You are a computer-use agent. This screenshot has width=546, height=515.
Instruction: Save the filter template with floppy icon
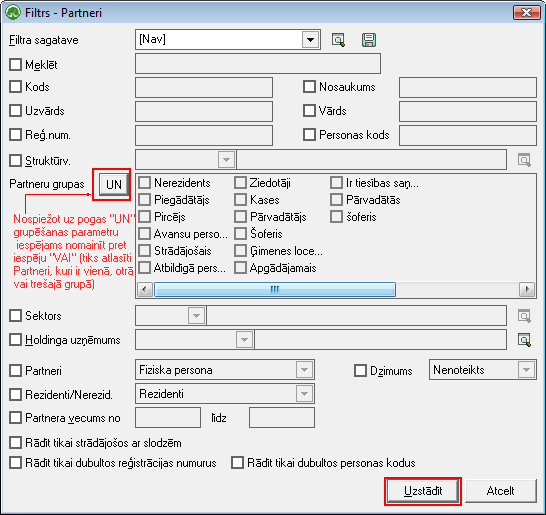coord(369,40)
